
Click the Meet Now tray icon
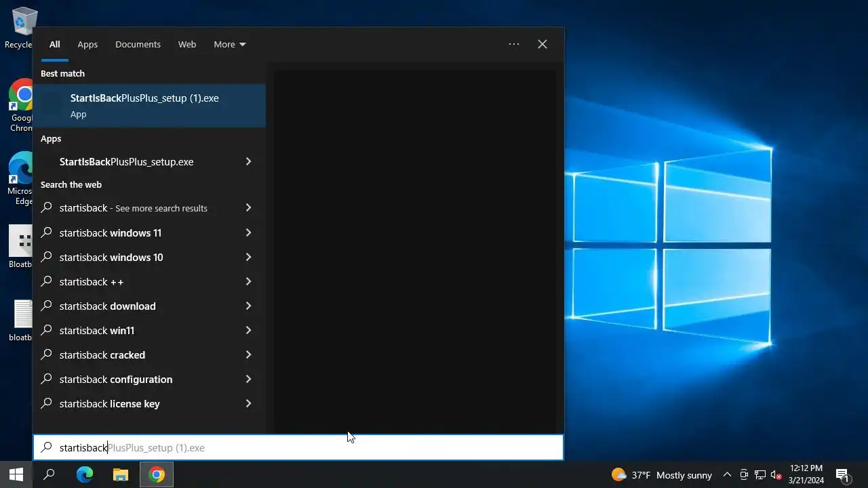[x=744, y=475]
